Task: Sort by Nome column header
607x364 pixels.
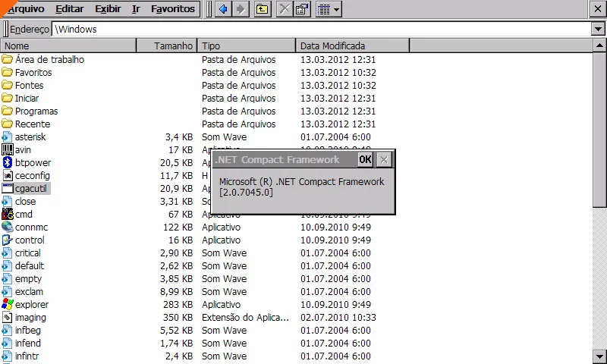Action: pyautogui.click(x=68, y=45)
